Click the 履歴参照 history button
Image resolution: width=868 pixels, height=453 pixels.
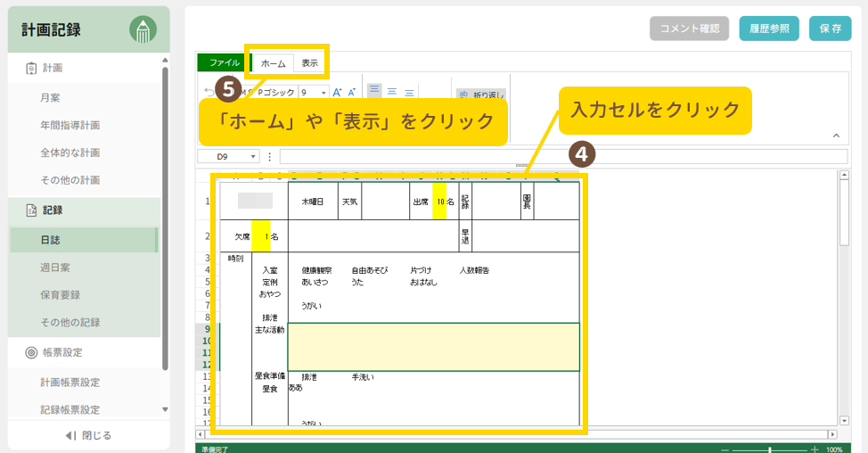[x=769, y=29]
